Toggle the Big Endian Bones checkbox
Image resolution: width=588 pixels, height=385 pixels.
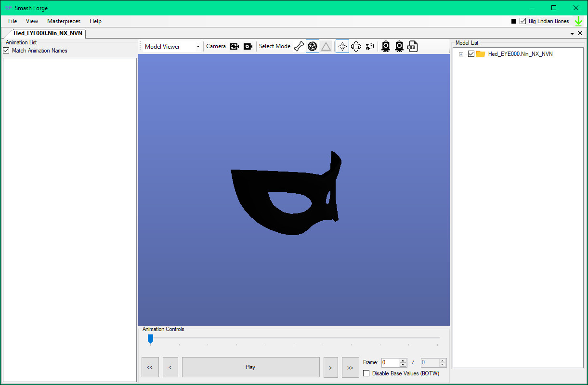523,21
